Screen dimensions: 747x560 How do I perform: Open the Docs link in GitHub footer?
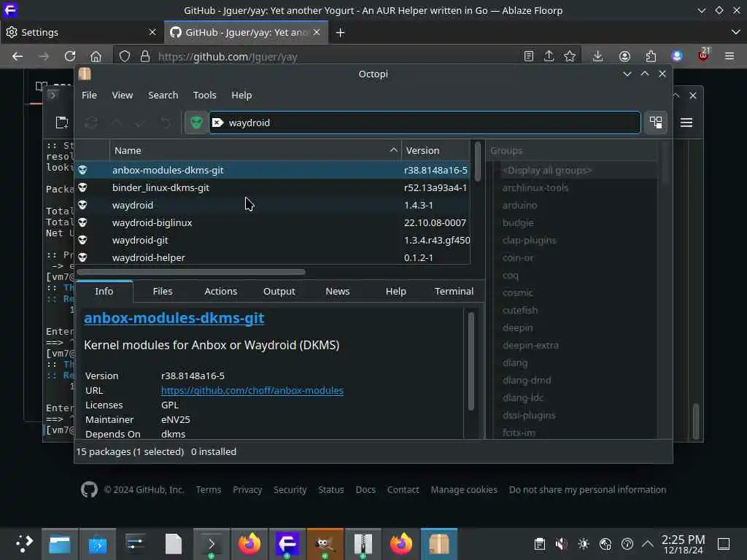point(365,489)
